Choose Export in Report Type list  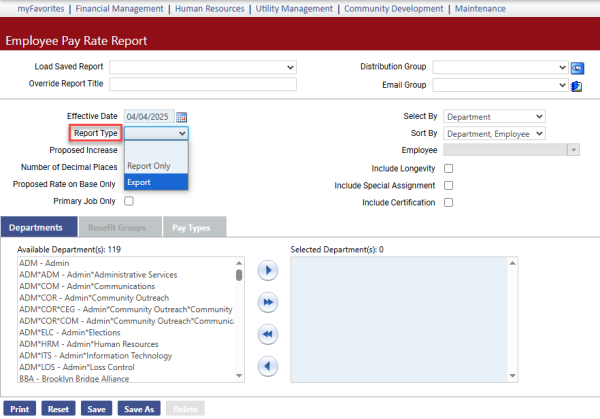point(156,182)
